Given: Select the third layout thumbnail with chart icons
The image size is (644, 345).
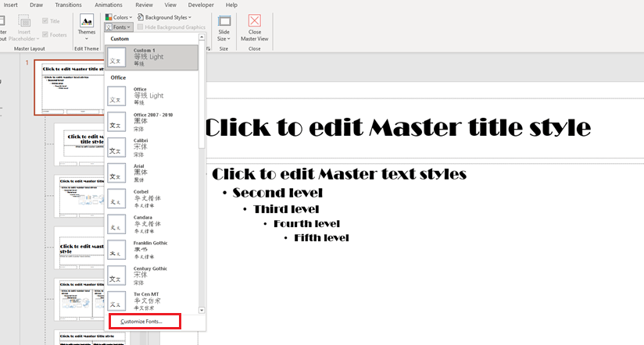Looking at the screenshot, I should click(80, 196).
